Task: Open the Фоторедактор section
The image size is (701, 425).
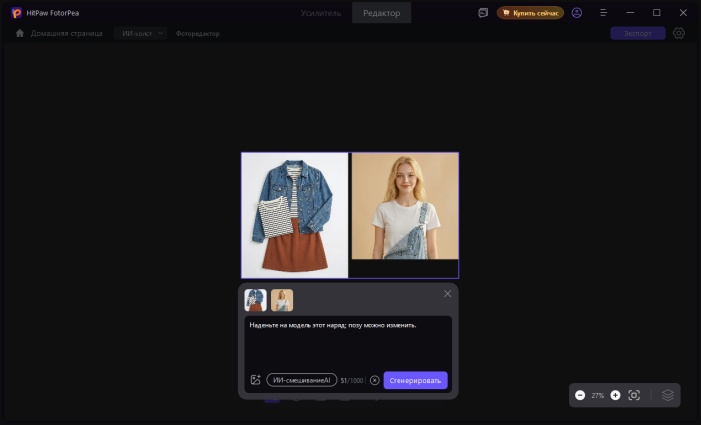Action: point(198,34)
